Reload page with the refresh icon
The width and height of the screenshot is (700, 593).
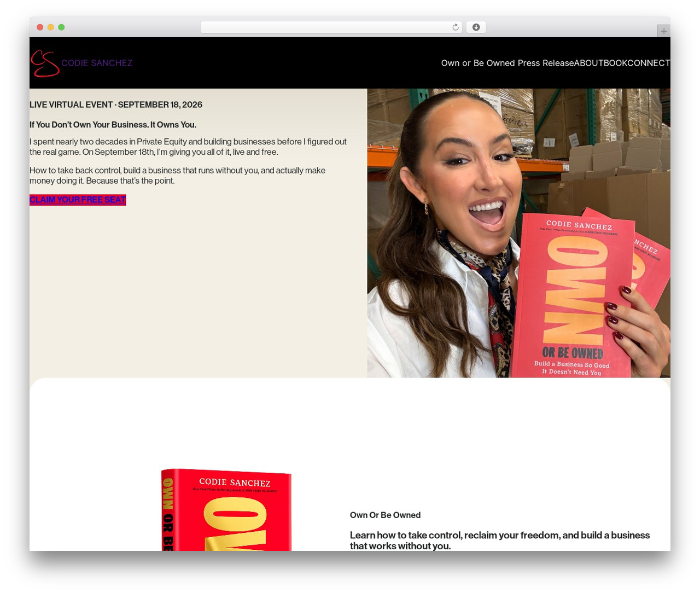pos(456,27)
